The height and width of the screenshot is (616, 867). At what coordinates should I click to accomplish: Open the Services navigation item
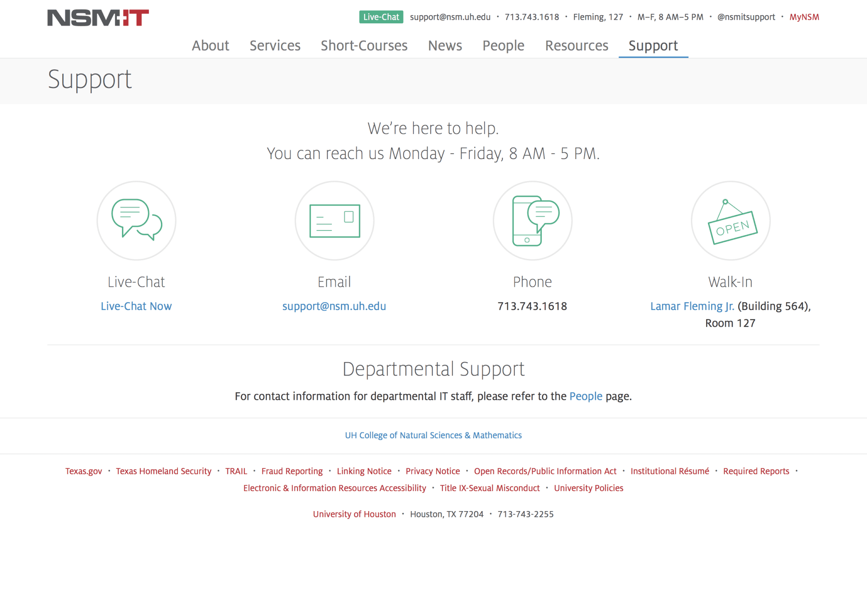click(275, 46)
